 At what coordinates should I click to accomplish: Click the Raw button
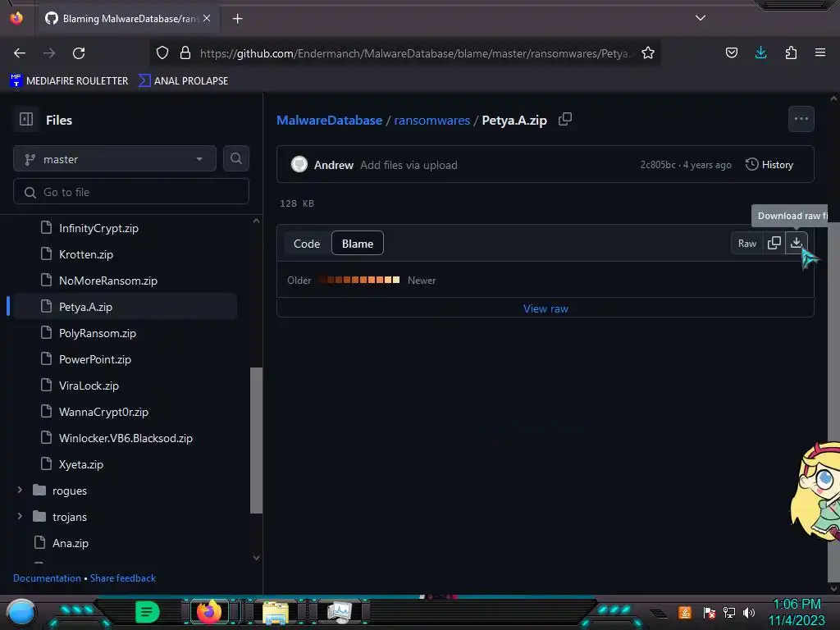click(x=746, y=243)
